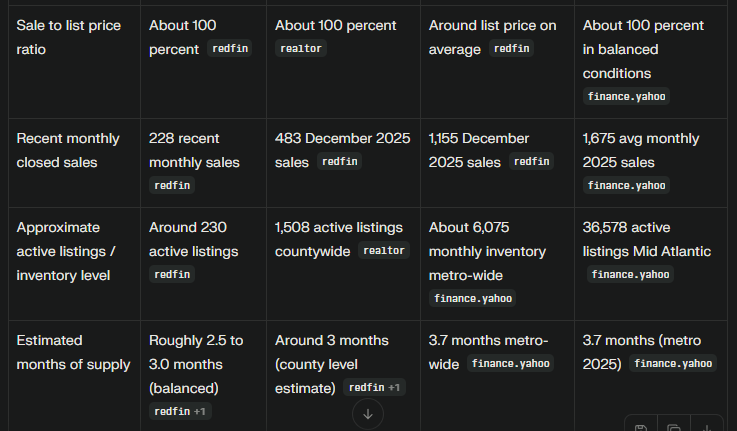This screenshot has width=737, height=431.
Task: Click redfin chip under '228 recent monthly sales'
Action: (x=173, y=185)
